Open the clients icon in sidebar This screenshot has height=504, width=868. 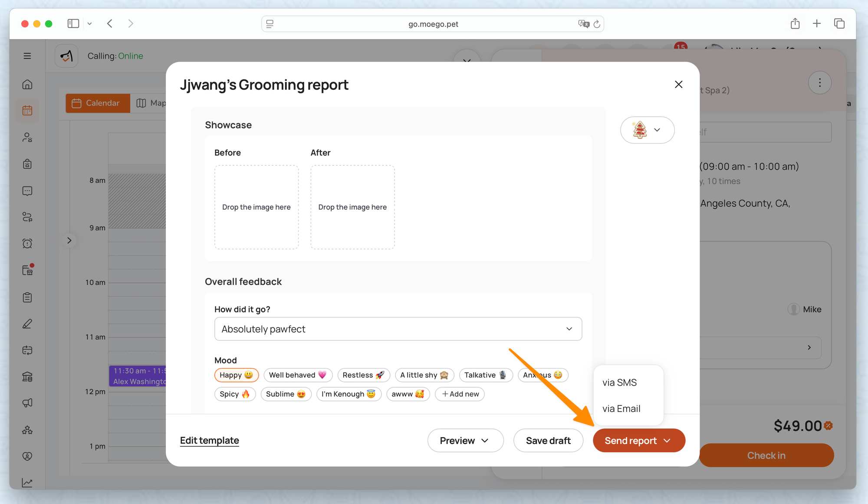[27, 137]
